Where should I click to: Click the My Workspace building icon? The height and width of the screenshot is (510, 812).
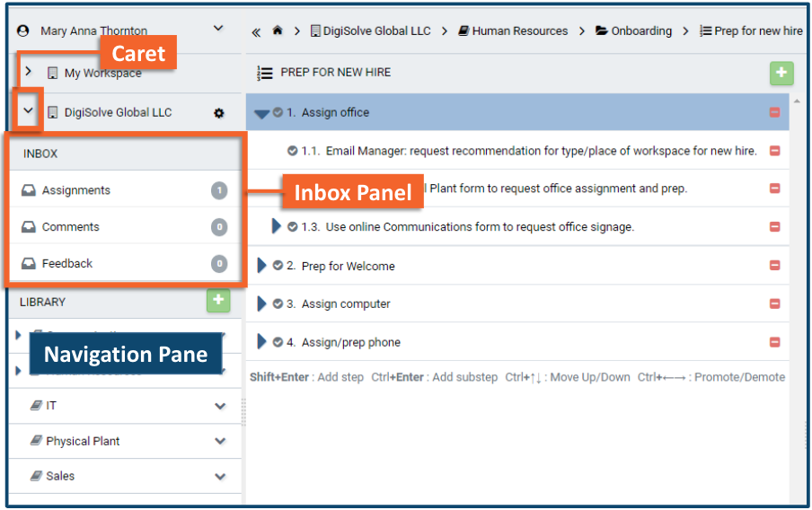(52, 73)
